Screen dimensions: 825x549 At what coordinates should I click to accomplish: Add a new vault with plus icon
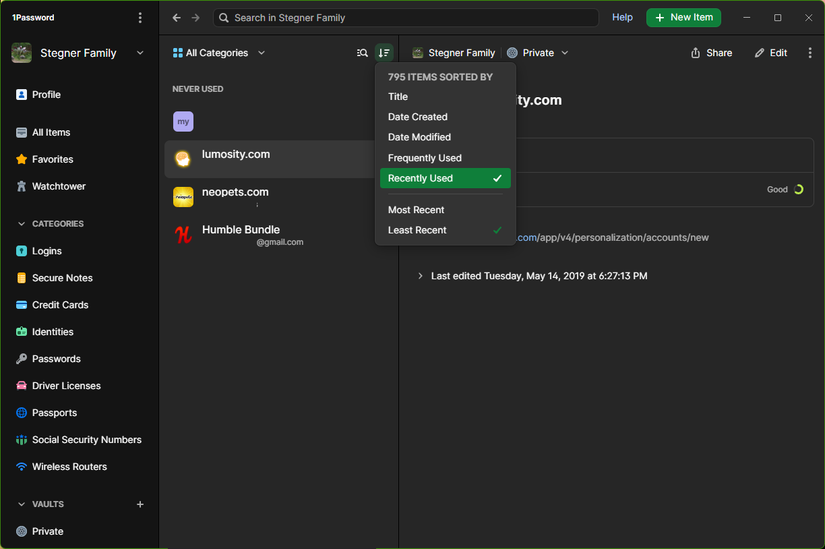[x=140, y=505]
